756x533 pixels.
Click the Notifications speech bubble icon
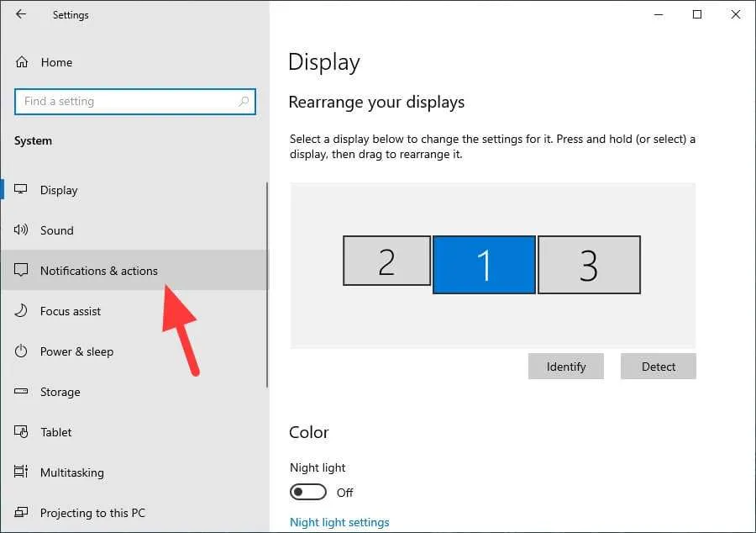tap(21, 270)
